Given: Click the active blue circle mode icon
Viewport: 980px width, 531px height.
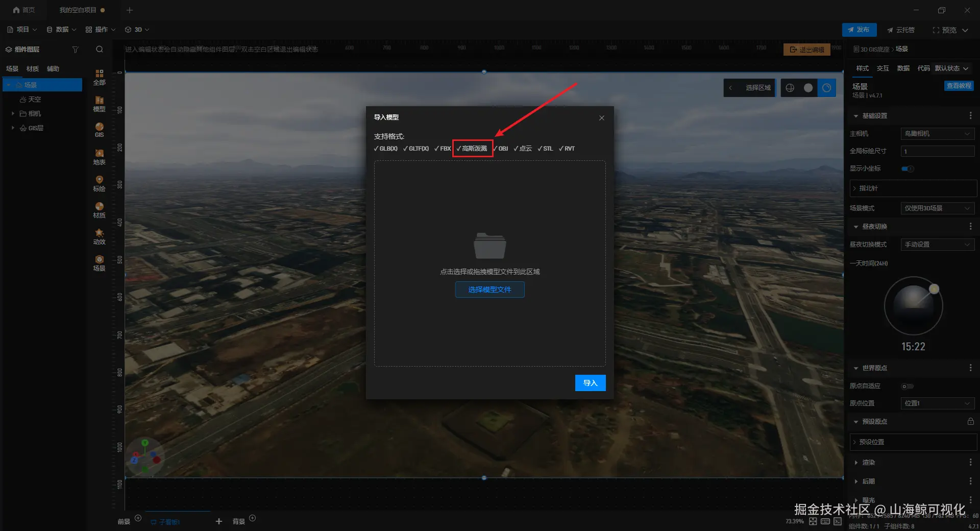Looking at the screenshot, I should point(826,88).
